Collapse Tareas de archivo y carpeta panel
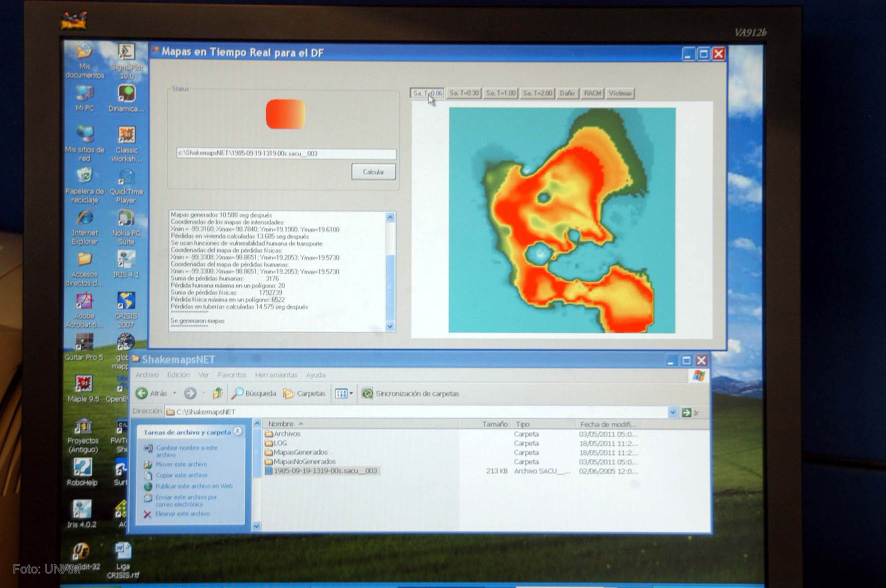The image size is (886, 588). click(238, 432)
